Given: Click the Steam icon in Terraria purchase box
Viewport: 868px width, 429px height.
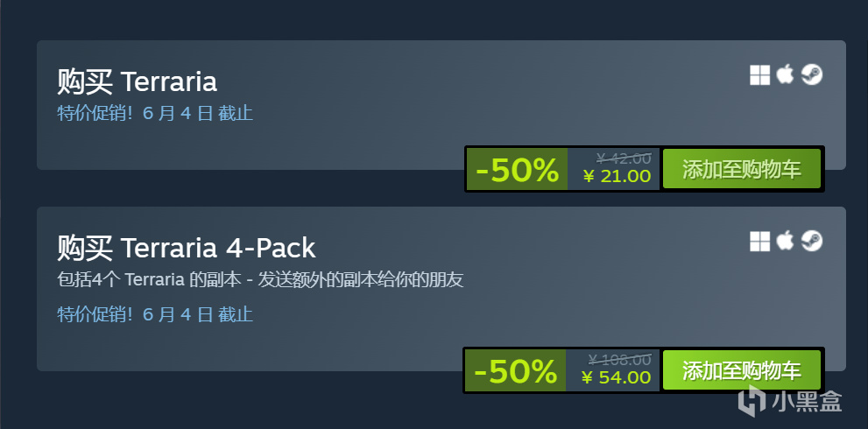Looking at the screenshot, I should [x=812, y=74].
